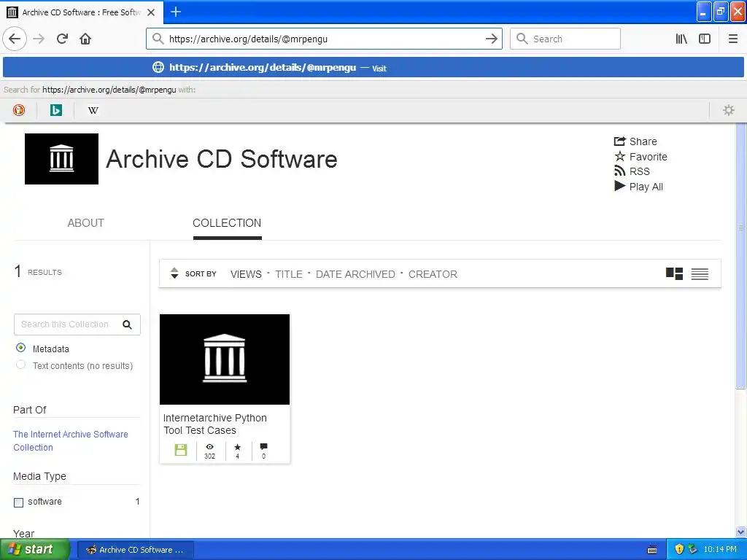This screenshot has height=560, width=747.
Task: Click in the URL address bar
Action: (x=324, y=39)
